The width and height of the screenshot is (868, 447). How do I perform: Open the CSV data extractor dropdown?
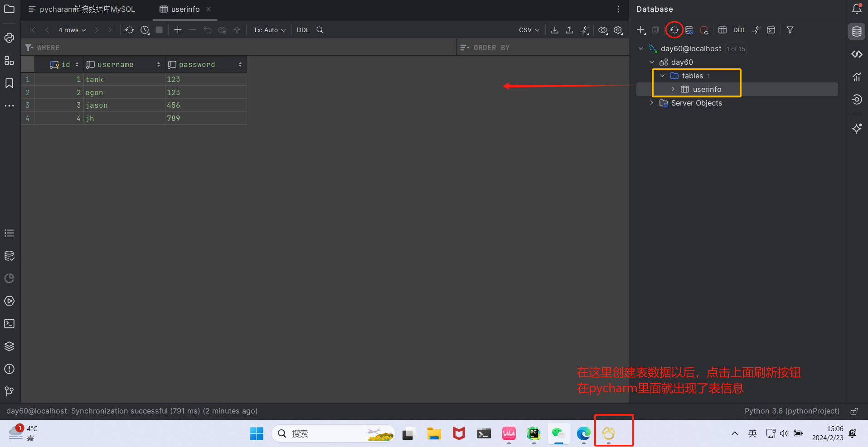529,30
